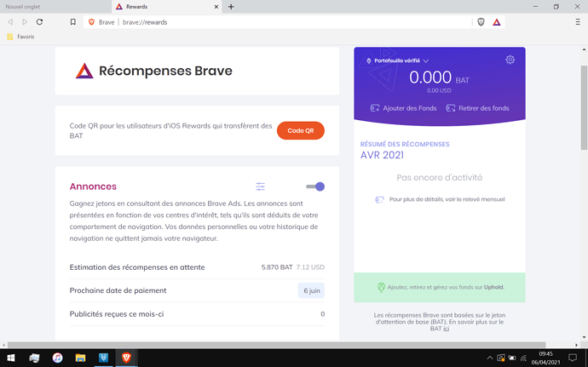Go back with the back arrow
Screen dimensions: 588x367
tap(10, 22)
